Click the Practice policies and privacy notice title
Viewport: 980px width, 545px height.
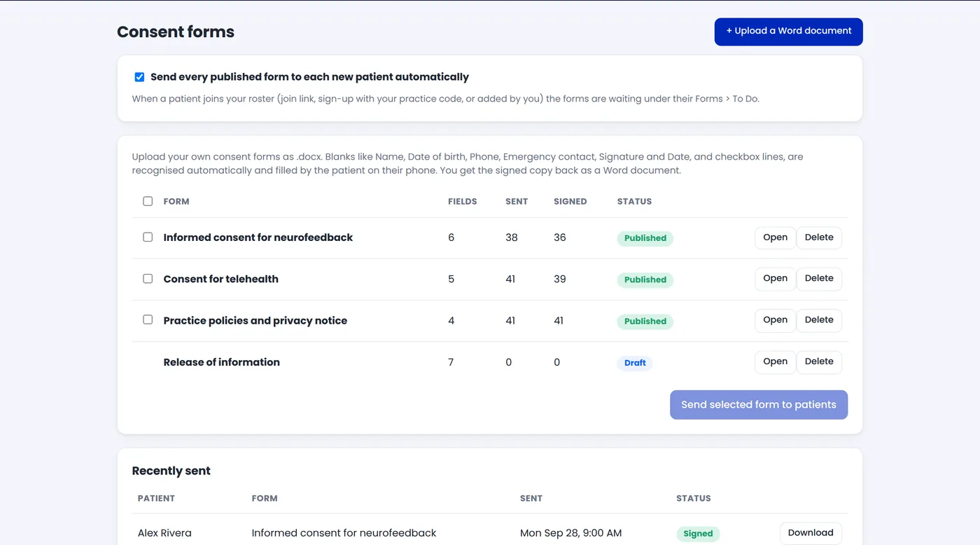[x=255, y=320]
